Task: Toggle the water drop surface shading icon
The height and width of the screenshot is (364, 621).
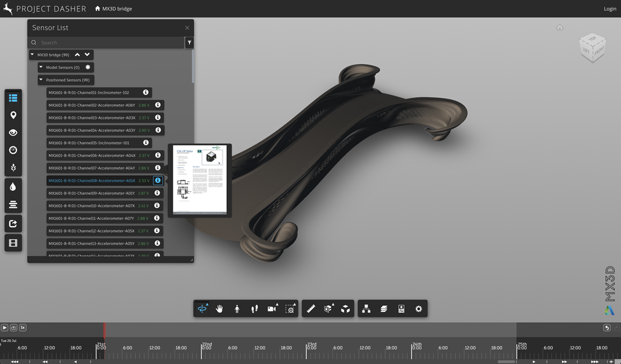Action: click(x=13, y=187)
